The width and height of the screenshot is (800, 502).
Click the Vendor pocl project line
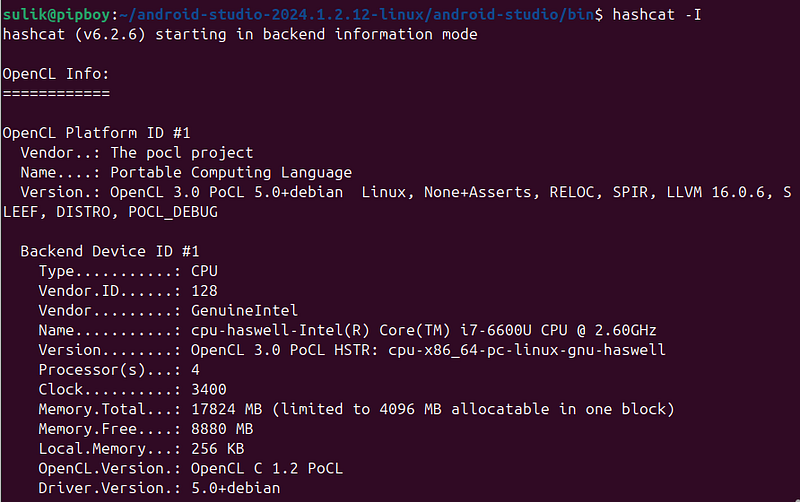click(136, 153)
